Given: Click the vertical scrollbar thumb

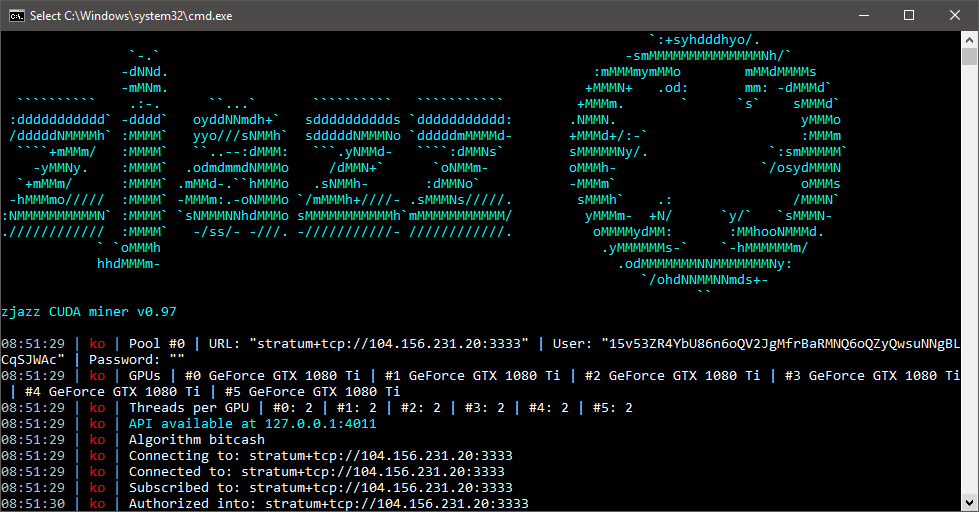Looking at the screenshot, I should pos(969,57).
